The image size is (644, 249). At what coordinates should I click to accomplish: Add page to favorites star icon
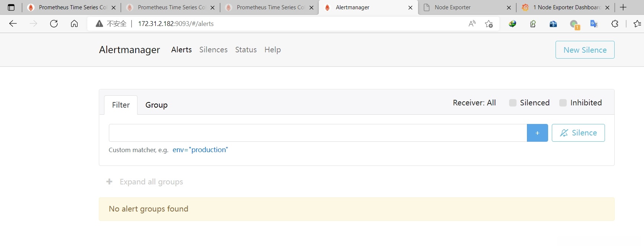pyautogui.click(x=489, y=24)
